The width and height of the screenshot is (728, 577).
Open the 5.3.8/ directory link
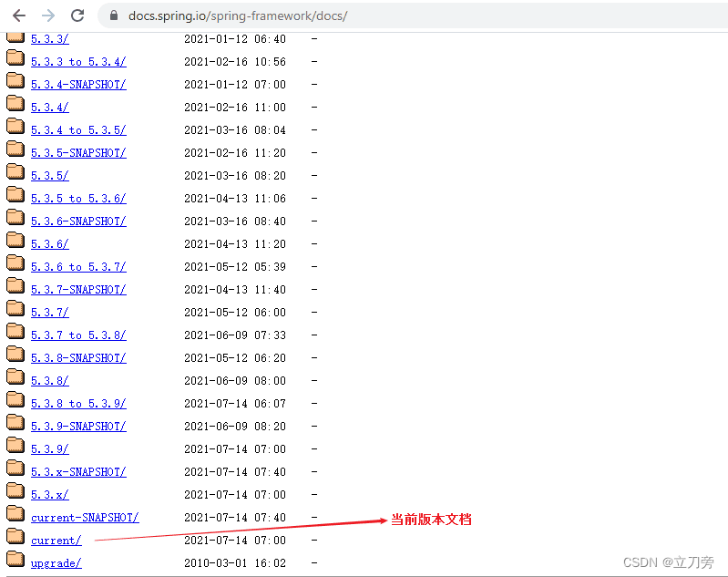[x=50, y=380]
